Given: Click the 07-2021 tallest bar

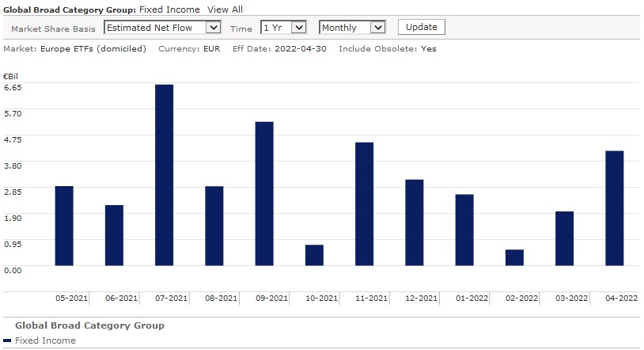Looking at the screenshot, I should [164, 174].
